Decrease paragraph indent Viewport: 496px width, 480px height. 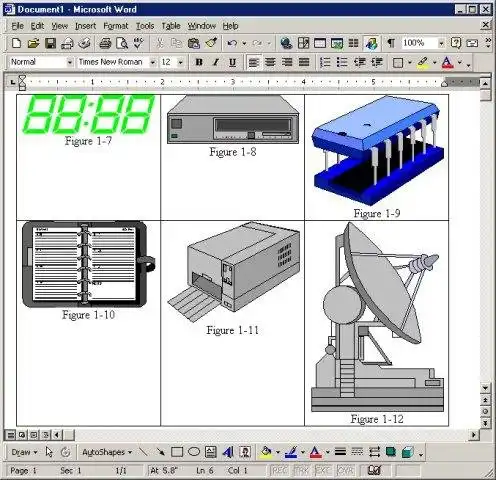coord(360,62)
